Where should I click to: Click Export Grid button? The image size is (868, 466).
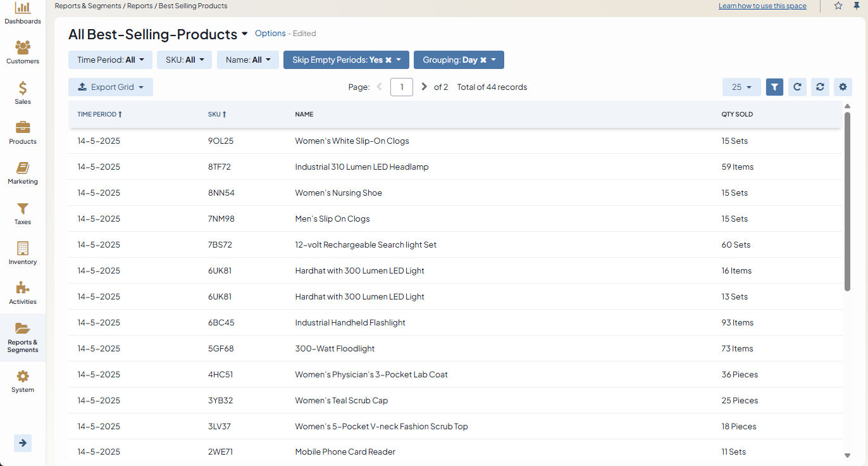(111, 87)
